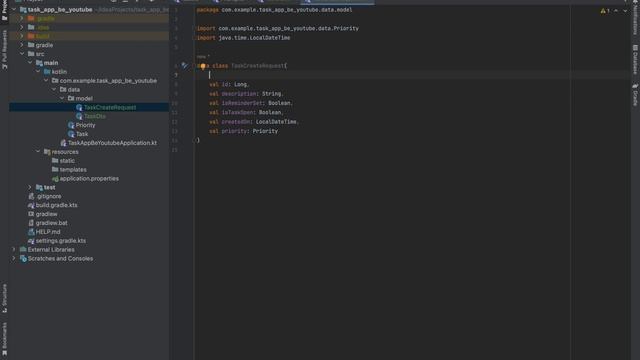Expand External Libraries
The image size is (640, 360).
pos(14,250)
